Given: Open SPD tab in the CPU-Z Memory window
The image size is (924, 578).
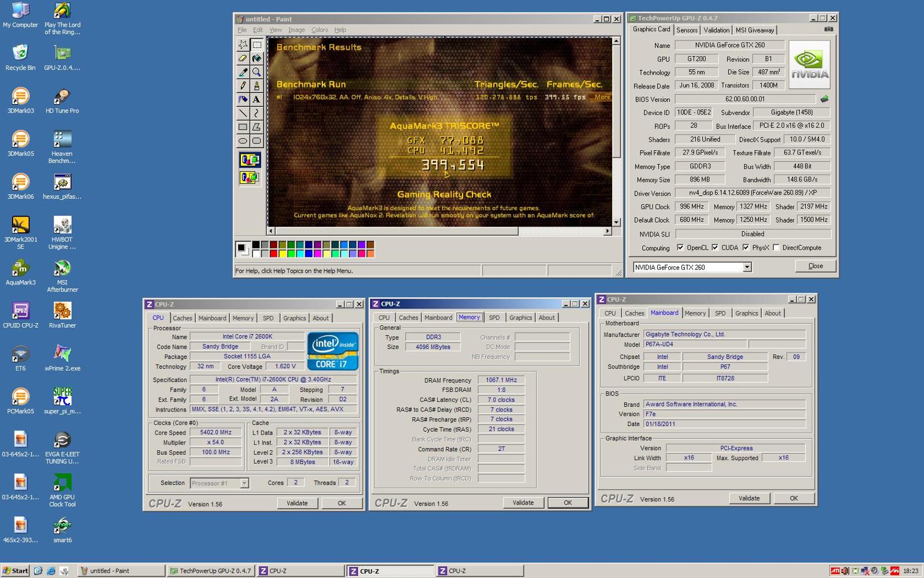Looking at the screenshot, I should [494, 317].
